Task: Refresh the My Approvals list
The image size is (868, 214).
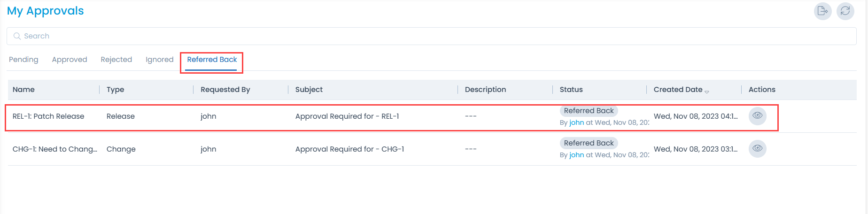Action: 845,11
